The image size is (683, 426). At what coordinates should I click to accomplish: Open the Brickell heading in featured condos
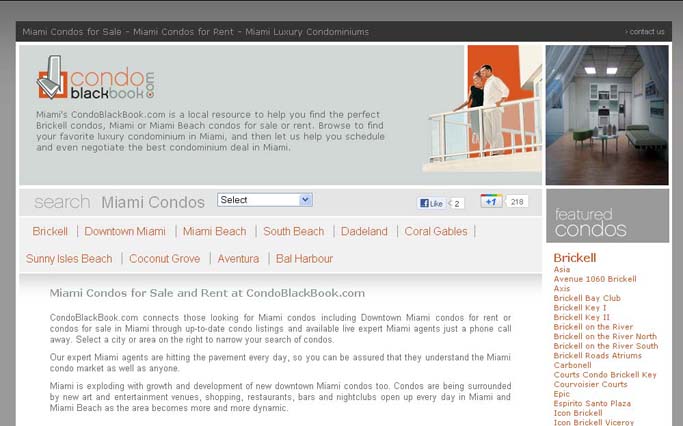pyautogui.click(x=575, y=258)
